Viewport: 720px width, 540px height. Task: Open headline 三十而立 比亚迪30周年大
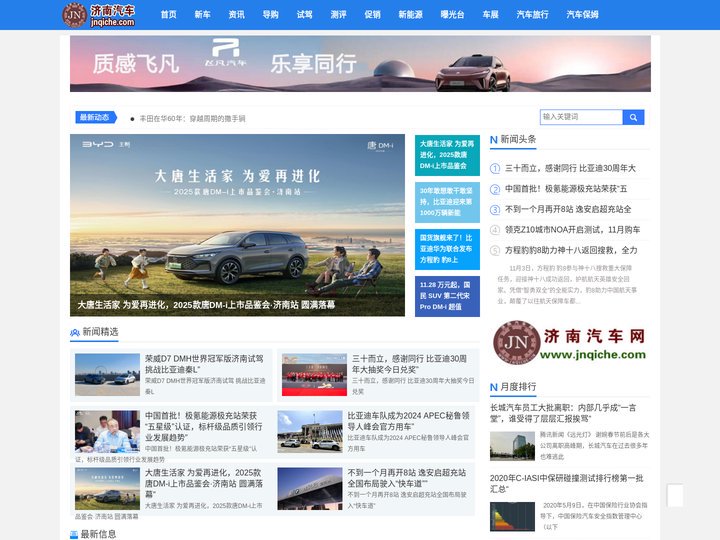pos(570,169)
